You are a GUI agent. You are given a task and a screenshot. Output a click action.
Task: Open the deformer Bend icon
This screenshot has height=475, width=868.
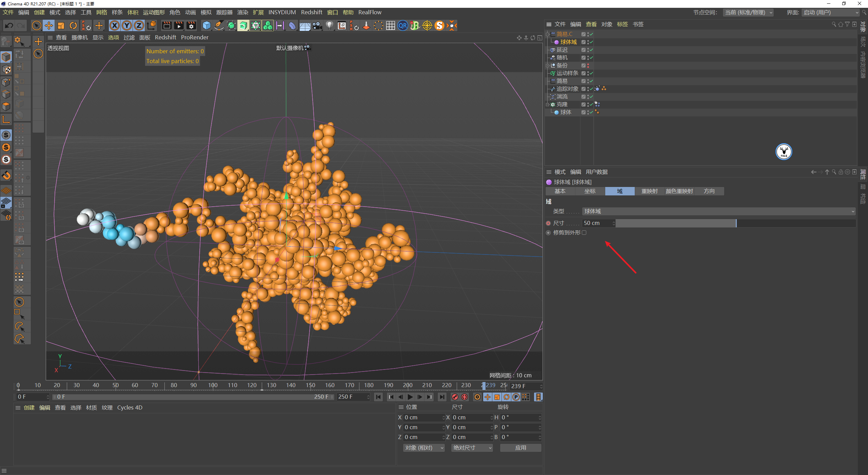click(292, 25)
